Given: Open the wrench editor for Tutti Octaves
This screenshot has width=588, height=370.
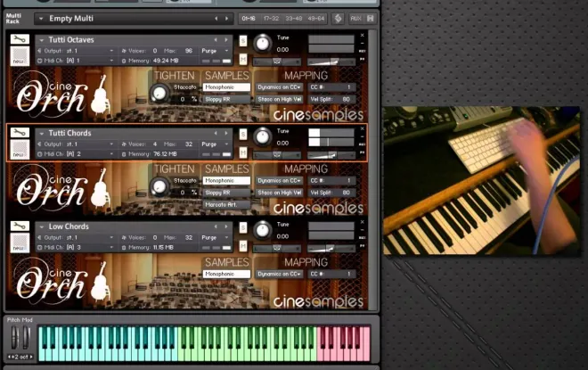Looking at the screenshot, I should pos(20,39).
